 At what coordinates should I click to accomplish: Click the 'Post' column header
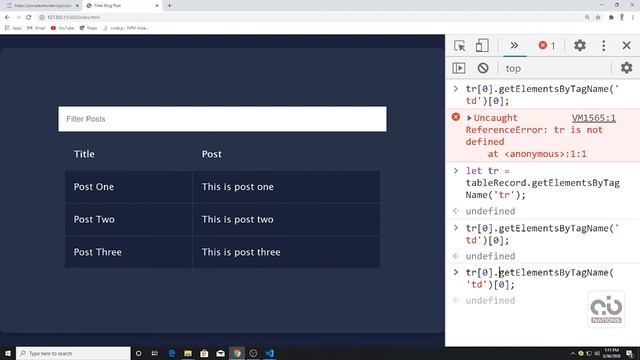[x=211, y=154]
